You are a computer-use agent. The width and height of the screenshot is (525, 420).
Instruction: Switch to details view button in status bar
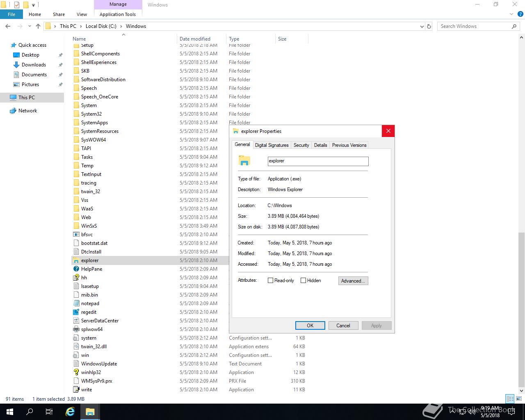tap(510, 399)
